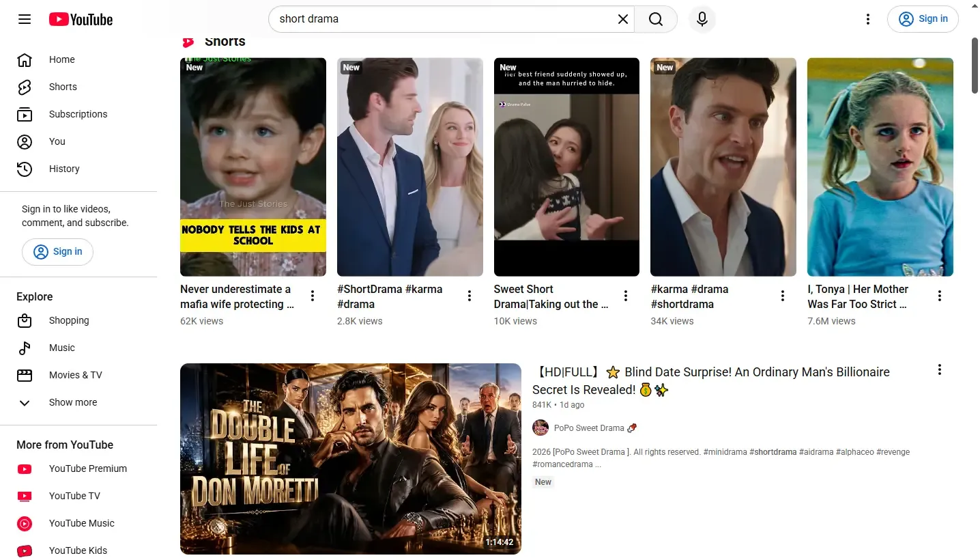Open Subscriptions from the sidebar
The height and width of the screenshot is (560, 980).
click(78, 114)
